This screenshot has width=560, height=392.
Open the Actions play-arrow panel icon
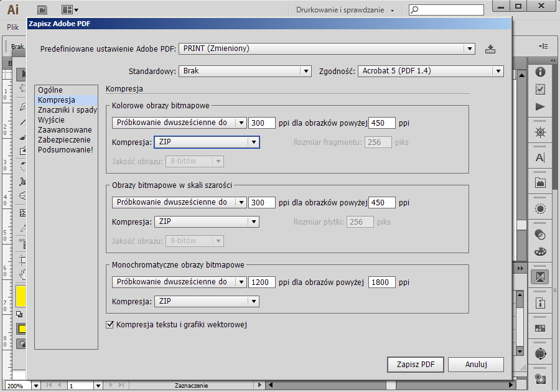click(540, 107)
